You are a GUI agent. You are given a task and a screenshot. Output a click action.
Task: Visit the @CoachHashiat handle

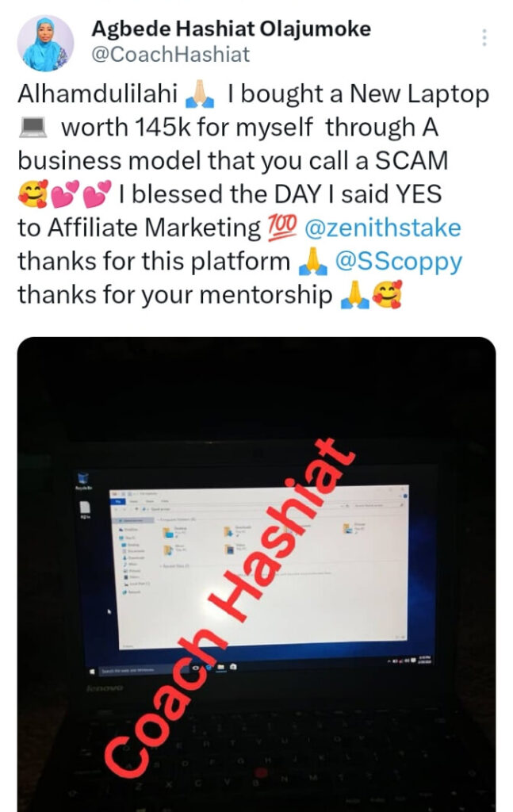click(x=170, y=55)
